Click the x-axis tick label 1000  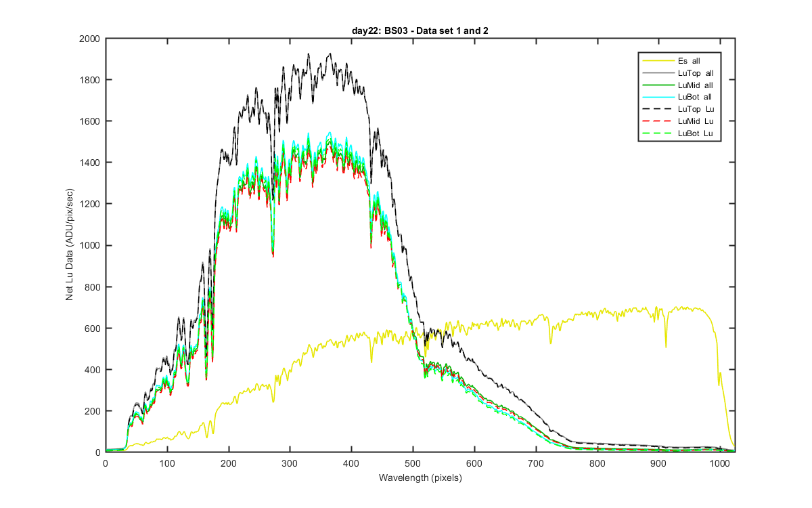(x=720, y=463)
